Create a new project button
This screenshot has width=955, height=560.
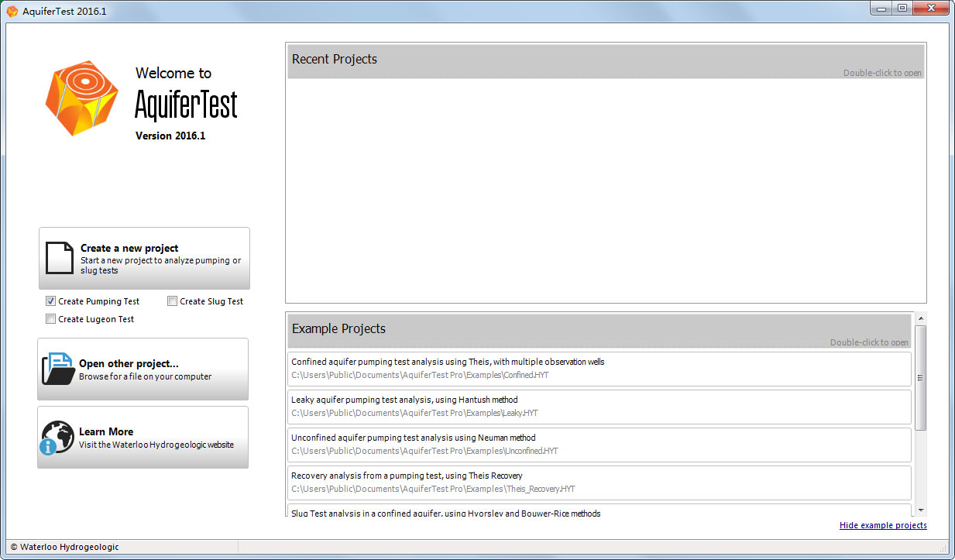pyautogui.click(x=144, y=258)
